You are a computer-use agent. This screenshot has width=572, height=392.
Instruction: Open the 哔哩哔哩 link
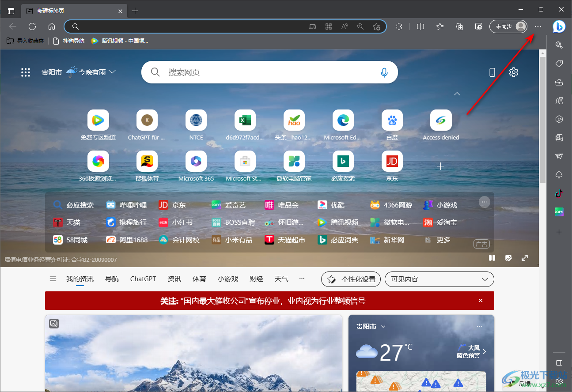coord(126,205)
